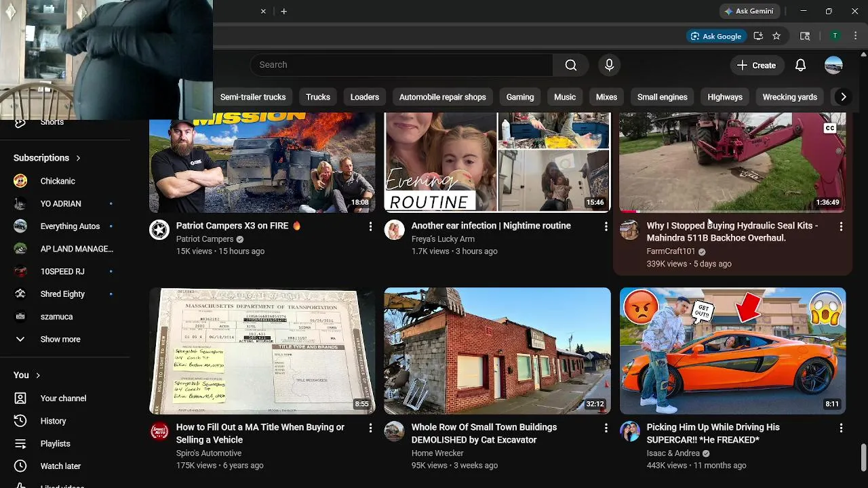Select the Music chip
The width and height of the screenshot is (868, 488).
coord(565,97)
